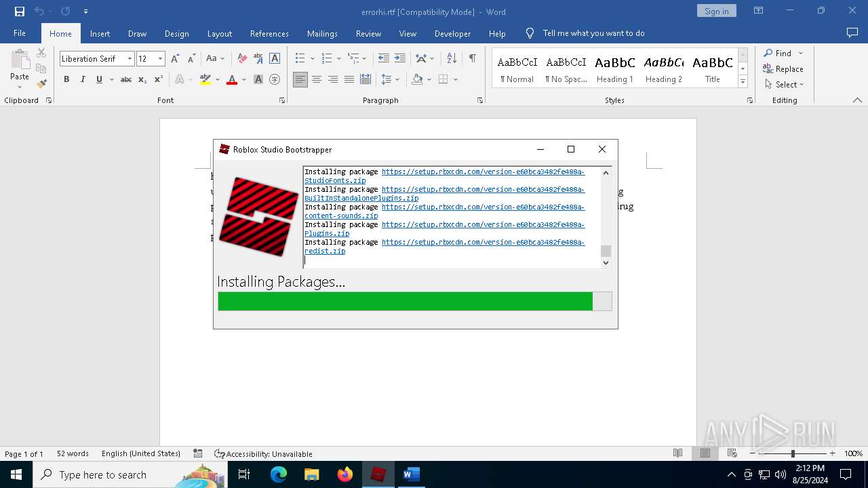
Task: Click the Format Painter brush icon
Action: point(41,84)
